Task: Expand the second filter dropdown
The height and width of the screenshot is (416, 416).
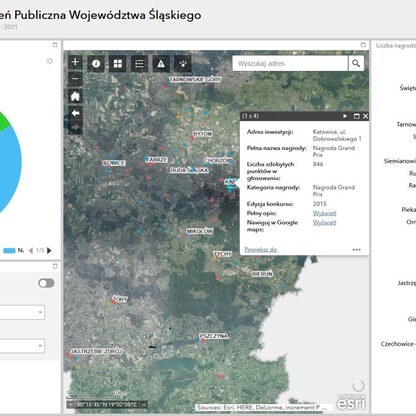Action: point(22,346)
